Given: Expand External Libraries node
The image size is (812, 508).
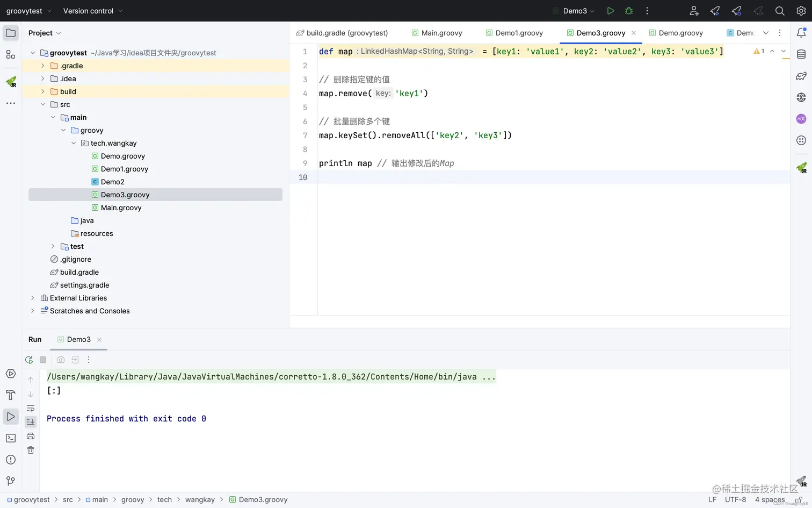Looking at the screenshot, I should coord(33,298).
